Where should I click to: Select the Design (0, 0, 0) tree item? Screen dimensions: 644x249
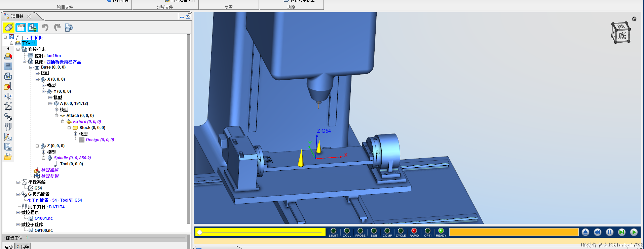point(100,140)
